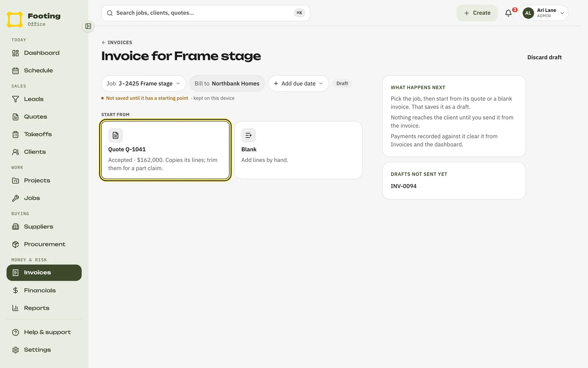Open draft INV-0094
Viewport: 588px width, 368px height.
404,186
